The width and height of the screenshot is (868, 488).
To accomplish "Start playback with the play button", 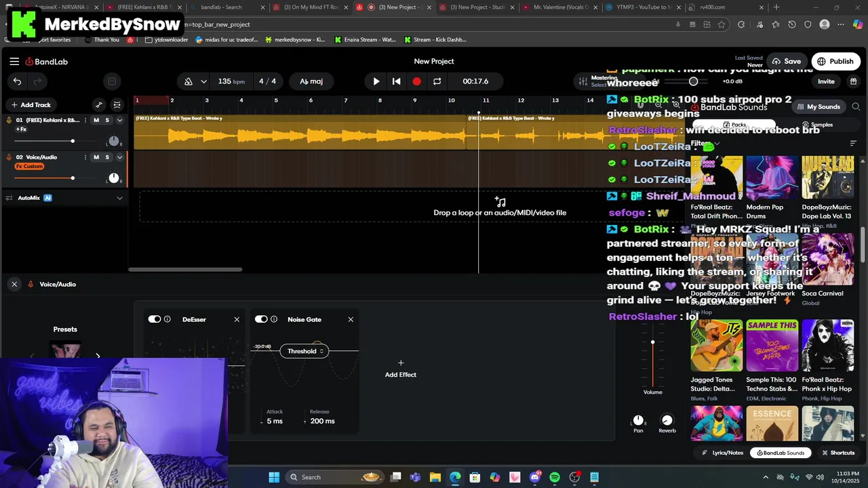I will click(x=376, y=81).
